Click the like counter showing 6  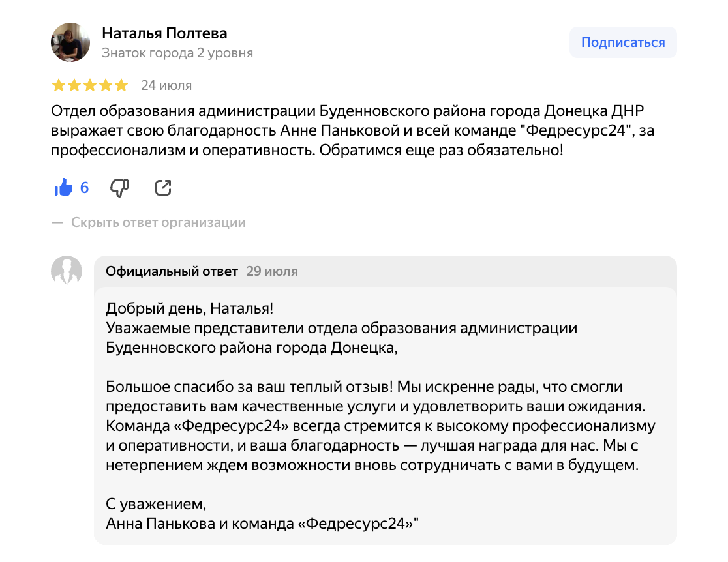coord(83,188)
